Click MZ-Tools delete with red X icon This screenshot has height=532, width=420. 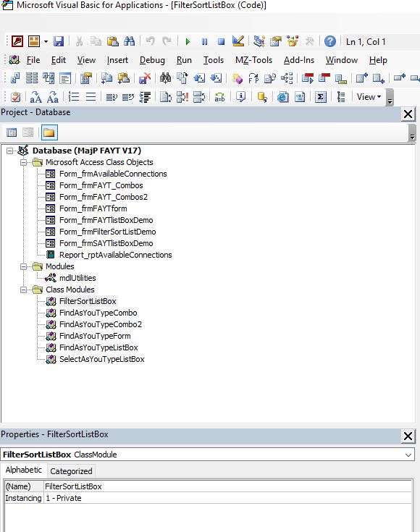(x=145, y=78)
